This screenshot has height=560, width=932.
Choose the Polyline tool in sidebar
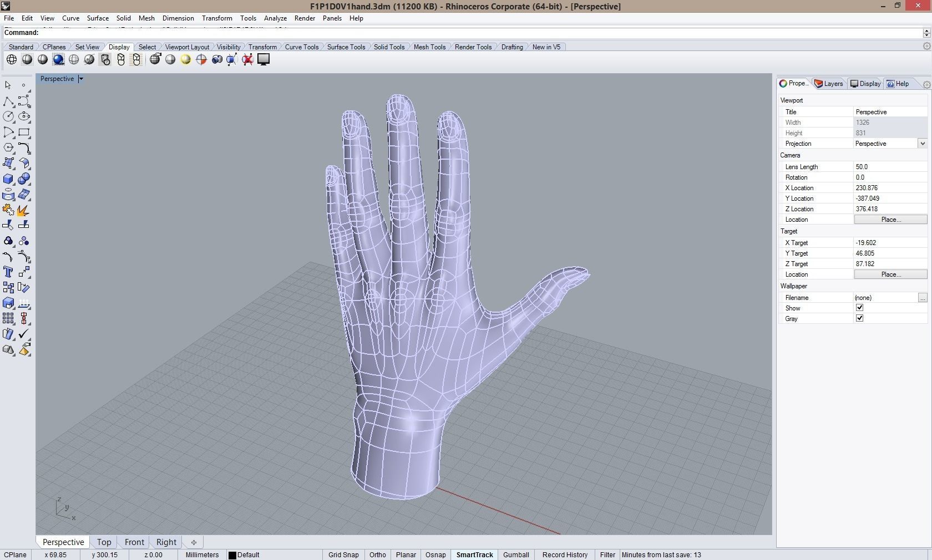(x=8, y=101)
